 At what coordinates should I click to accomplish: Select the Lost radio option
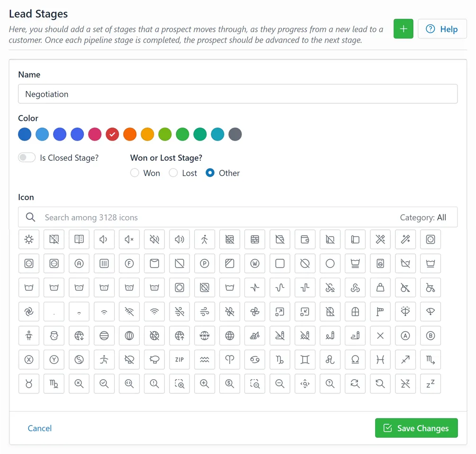[173, 173]
